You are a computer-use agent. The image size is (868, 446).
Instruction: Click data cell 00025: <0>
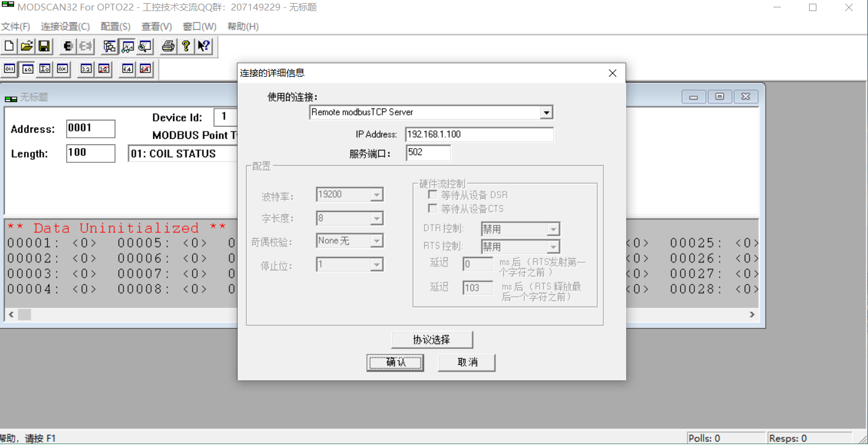715,243
